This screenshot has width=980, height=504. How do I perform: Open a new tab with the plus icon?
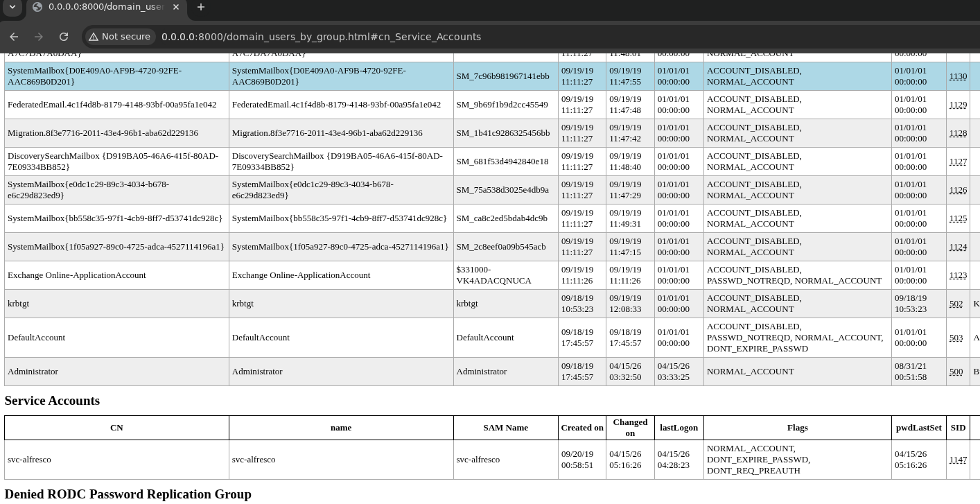(x=200, y=8)
